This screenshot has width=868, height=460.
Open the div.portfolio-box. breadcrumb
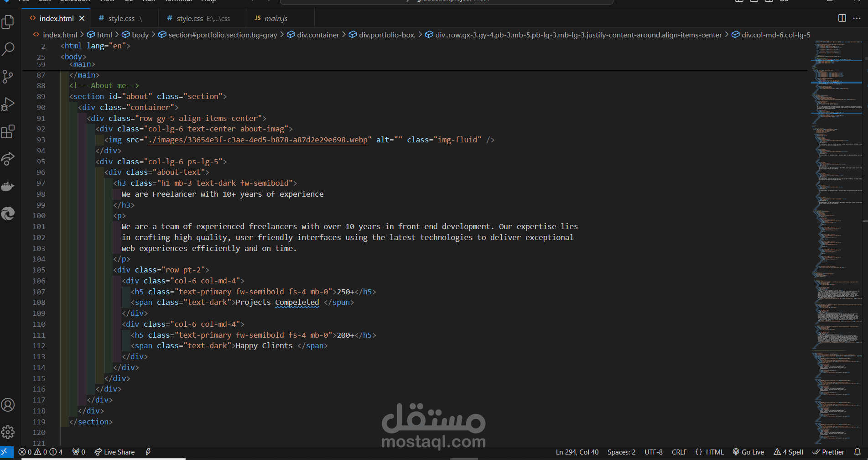coord(382,35)
